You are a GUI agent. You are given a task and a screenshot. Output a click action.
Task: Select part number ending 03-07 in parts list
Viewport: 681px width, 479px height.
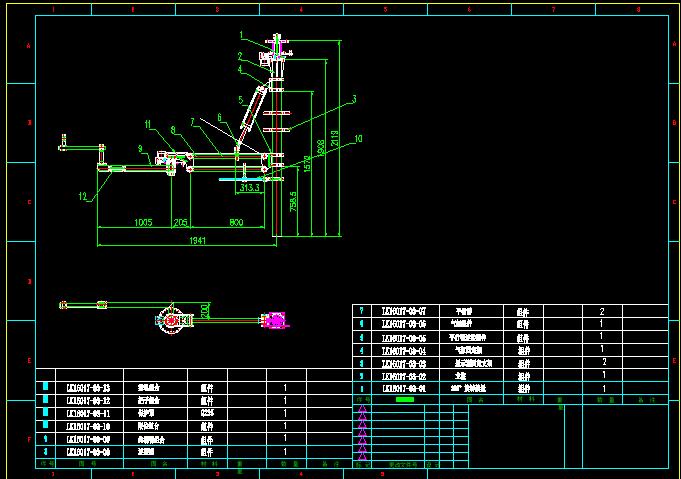click(x=404, y=311)
